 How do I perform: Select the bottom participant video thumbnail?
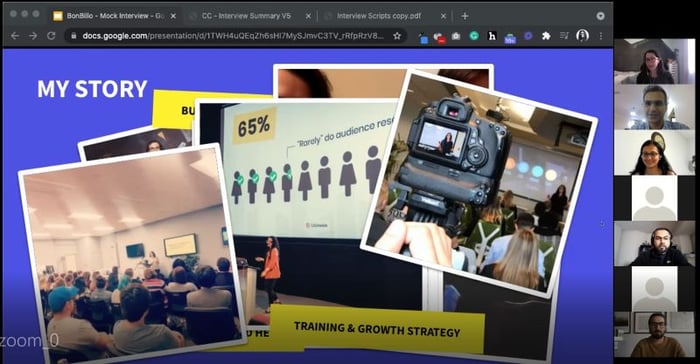[x=654, y=335]
